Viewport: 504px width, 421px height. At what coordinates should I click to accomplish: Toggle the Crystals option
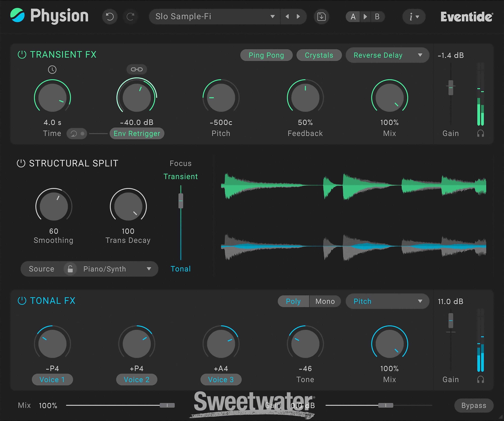[319, 55]
